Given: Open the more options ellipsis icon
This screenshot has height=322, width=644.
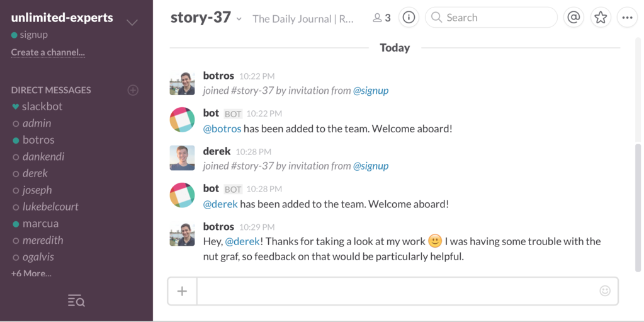Looking at the screenshot, I should click(x=627, y=17).
